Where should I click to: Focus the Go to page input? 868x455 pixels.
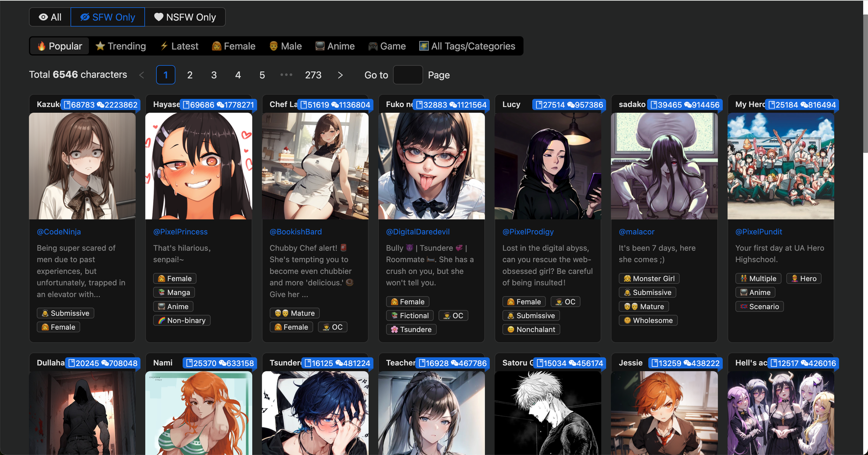[408, 75]
